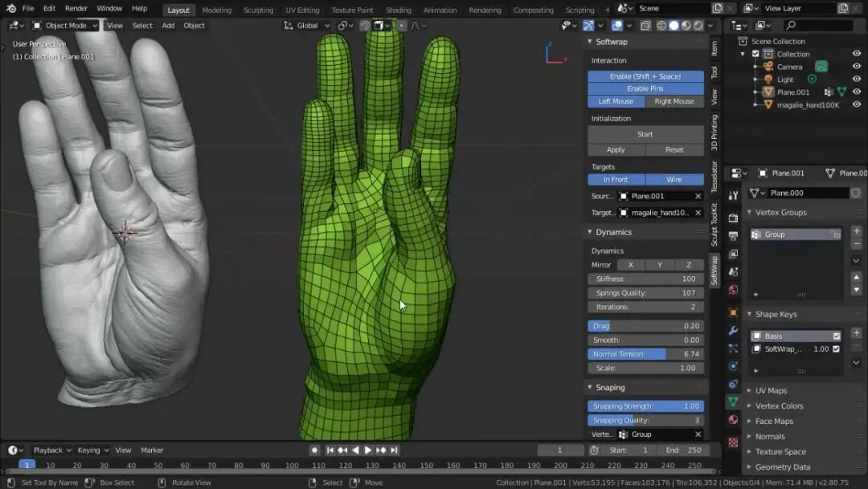The image size is (868, 489).
Task: Hide Camera with its eye icon
Action: click(857, 67)
